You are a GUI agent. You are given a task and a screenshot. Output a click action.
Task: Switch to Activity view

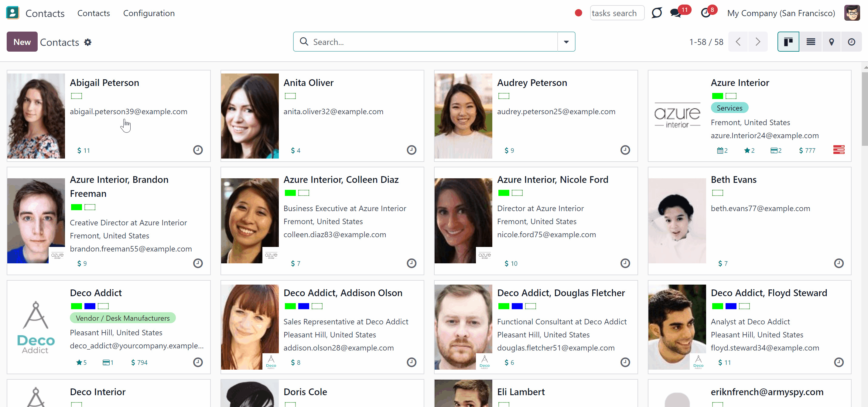[x=852, y=42]
